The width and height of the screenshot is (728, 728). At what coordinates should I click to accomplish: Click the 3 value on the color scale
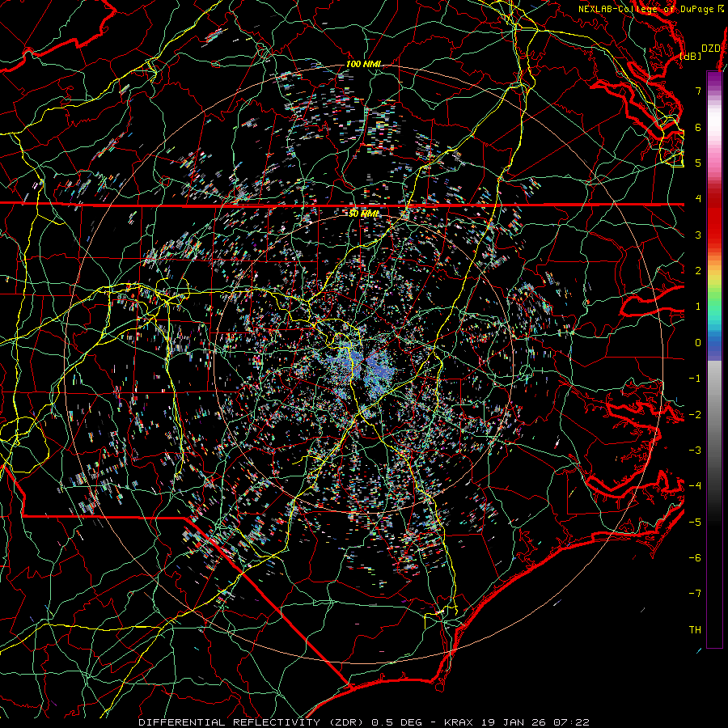pos(698,235)
